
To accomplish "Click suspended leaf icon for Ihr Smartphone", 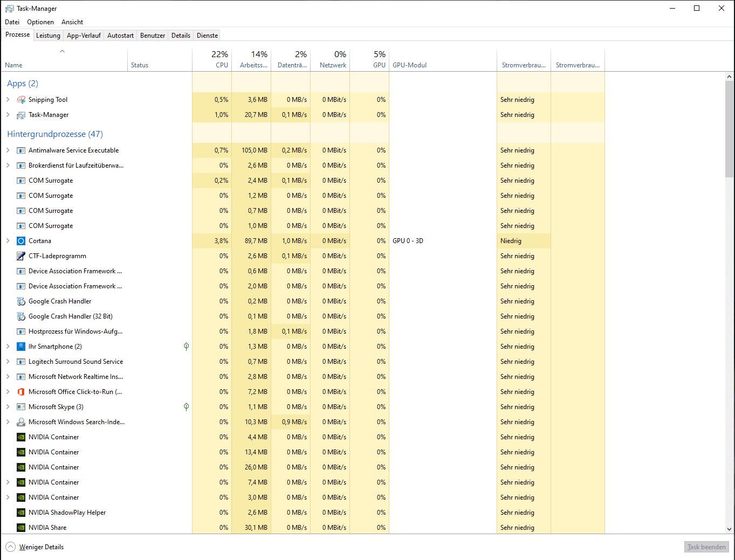I will [186, 347].
